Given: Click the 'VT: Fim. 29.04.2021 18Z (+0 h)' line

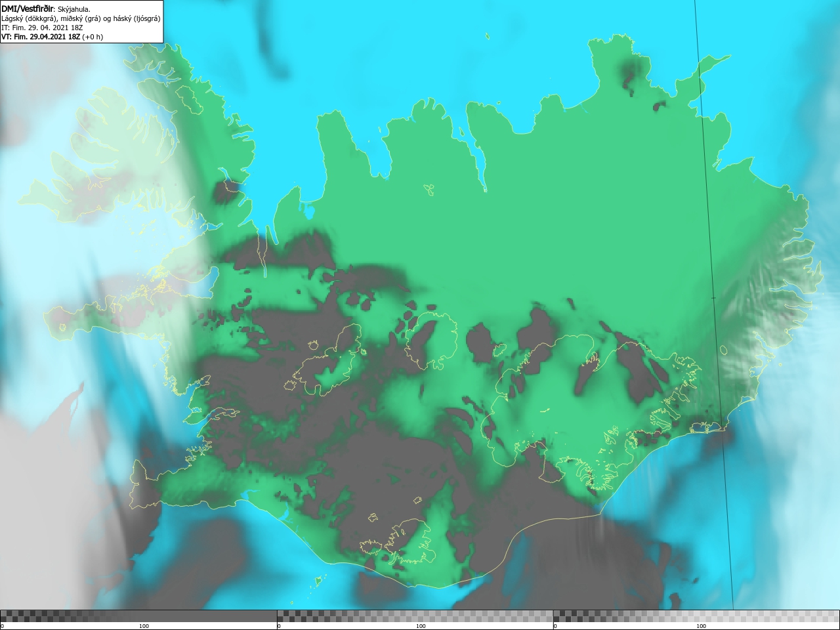Looking at the screenshot, I should 52,37.
